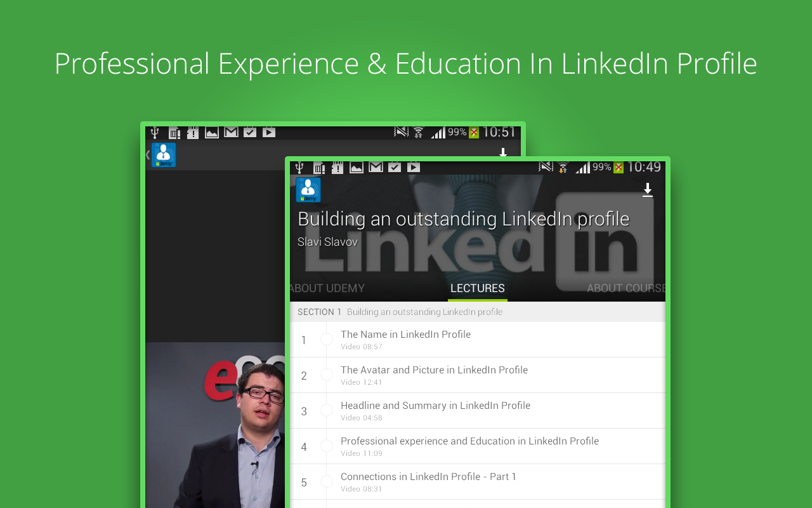
Task: Tap the progress circle of lecture 1
Action: [327, 340]
